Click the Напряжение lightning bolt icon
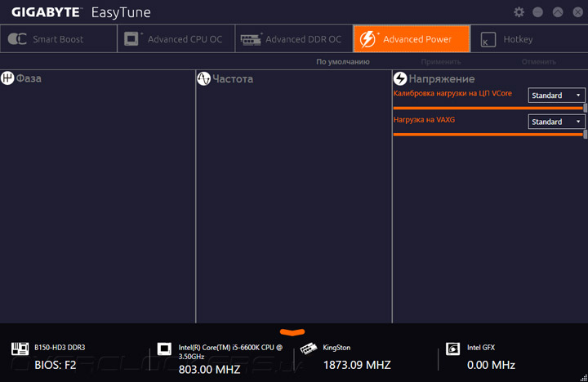 click(400, 78)
